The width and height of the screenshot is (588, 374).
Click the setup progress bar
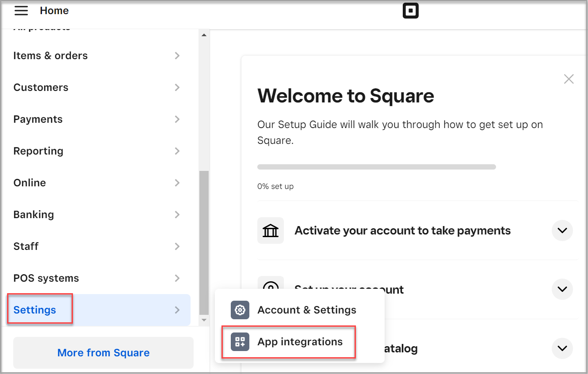coord(377,167)
